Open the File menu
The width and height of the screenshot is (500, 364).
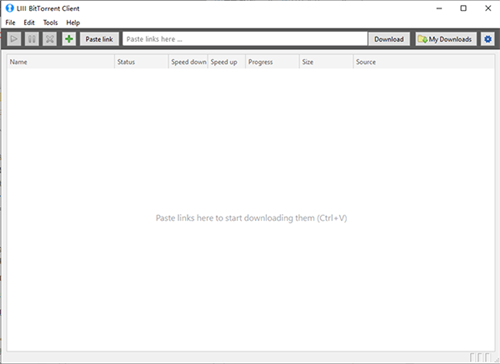(10, 23)
